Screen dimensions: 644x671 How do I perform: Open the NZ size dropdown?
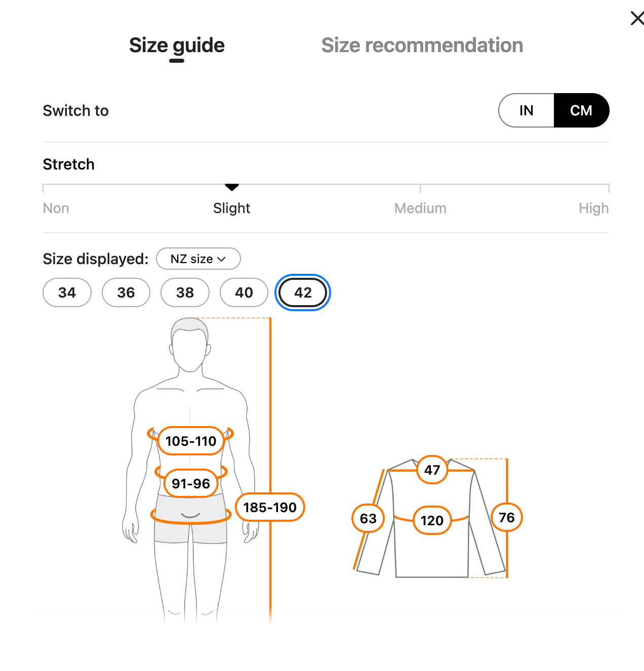pyautogui.click(x=198, y=259)
